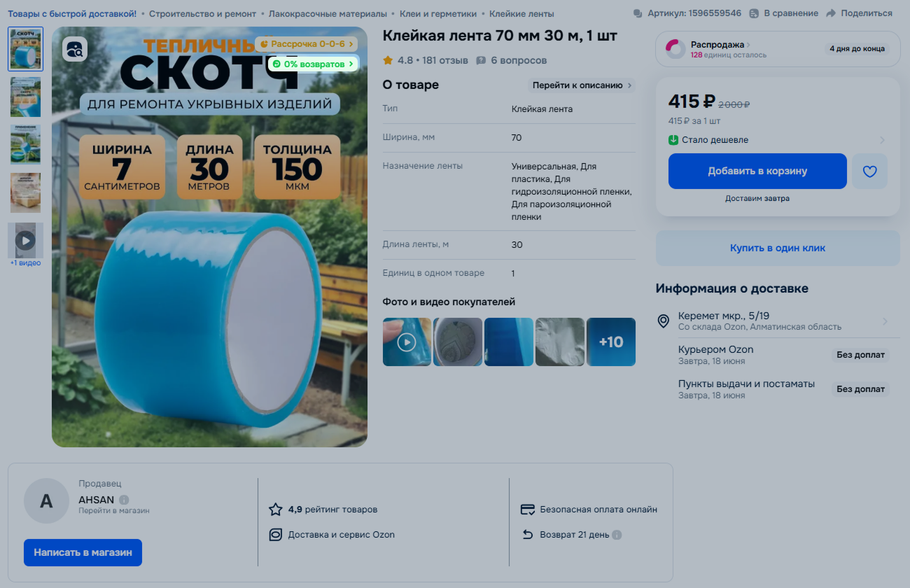
Task: Play the product video thumbnail
Action: coord(25,240)
